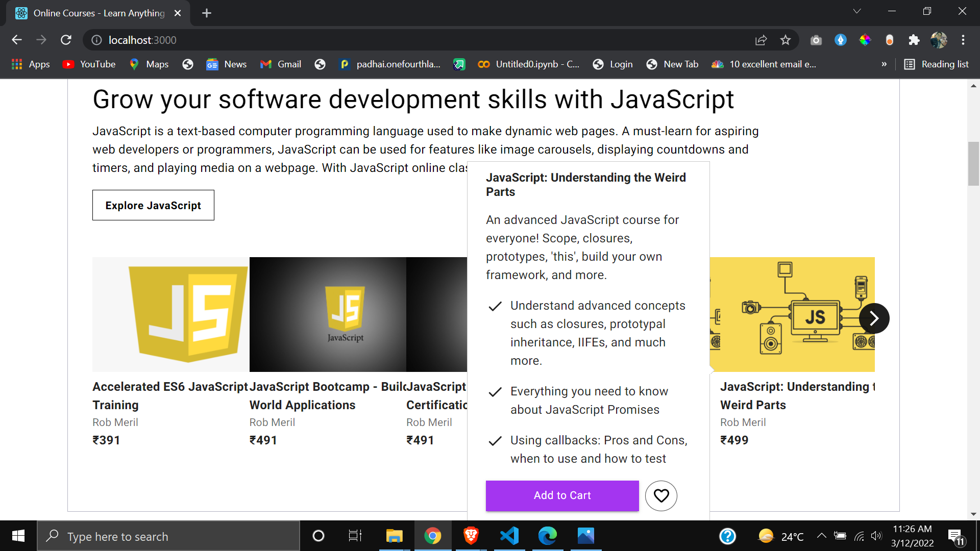Open the colorful color picker extension
This screenshot has width=980, height=551.
click(x=865, y=40)
